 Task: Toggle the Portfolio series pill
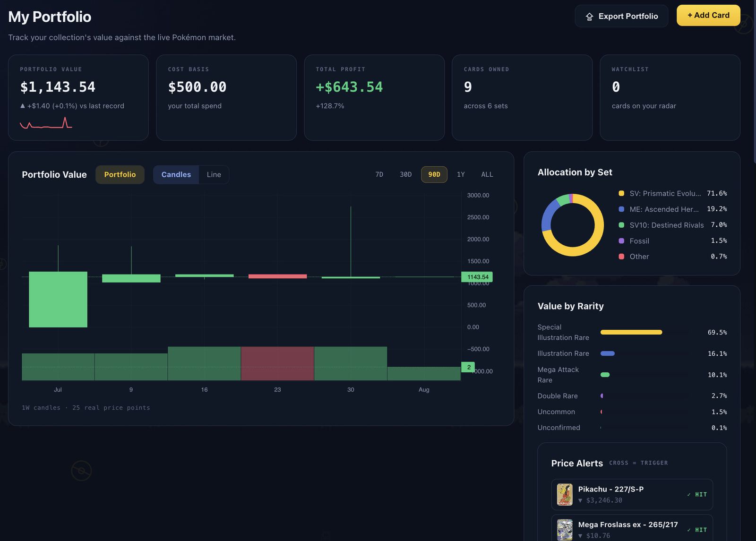(120, 174)
